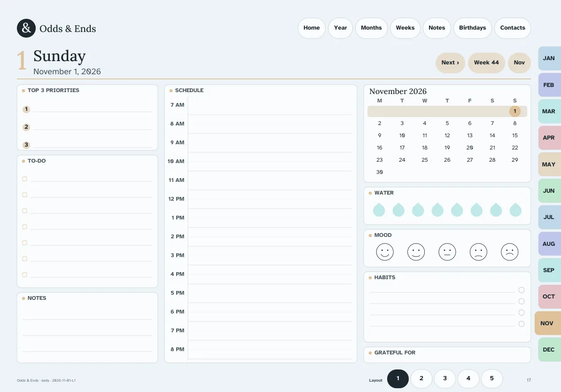Select the slightly sad mood face
The height and width of the screenshot is (392, 561).
478,252
